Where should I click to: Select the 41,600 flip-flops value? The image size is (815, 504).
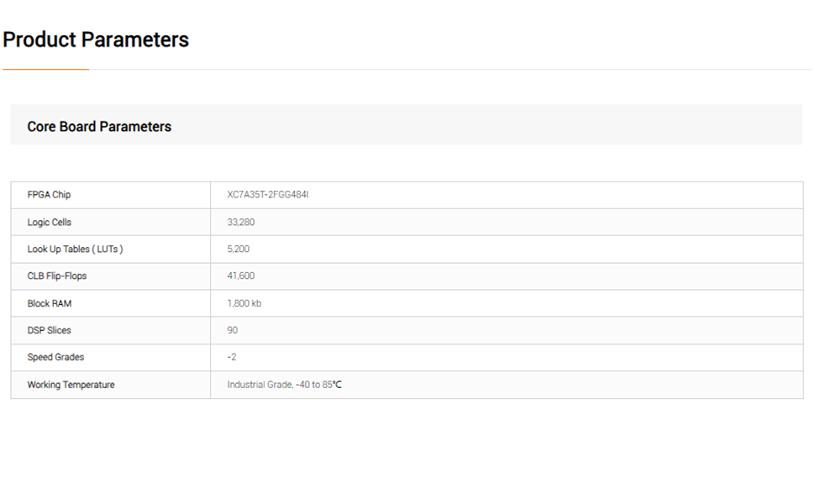pos(241,276)
